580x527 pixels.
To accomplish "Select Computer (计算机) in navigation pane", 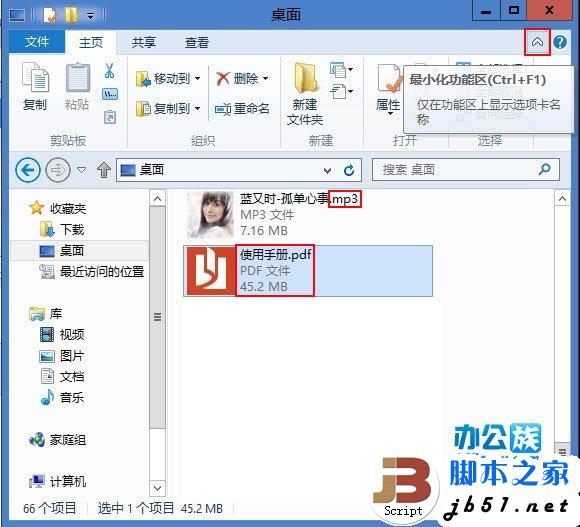I will [58, 482].
